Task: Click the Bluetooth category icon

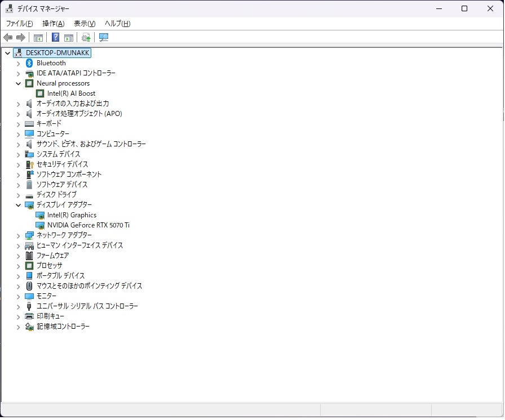Action: tap(29, 63)
